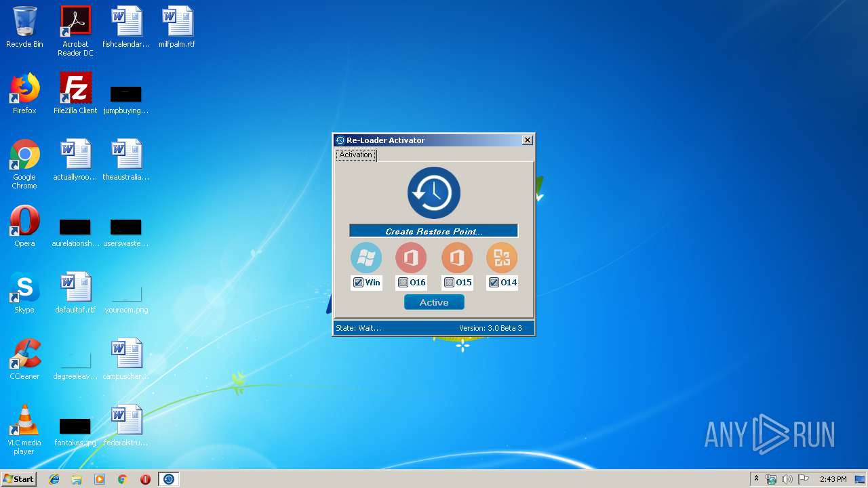Enable the O15 checkbox
868x488 pixels.
(x=449, y=283)
